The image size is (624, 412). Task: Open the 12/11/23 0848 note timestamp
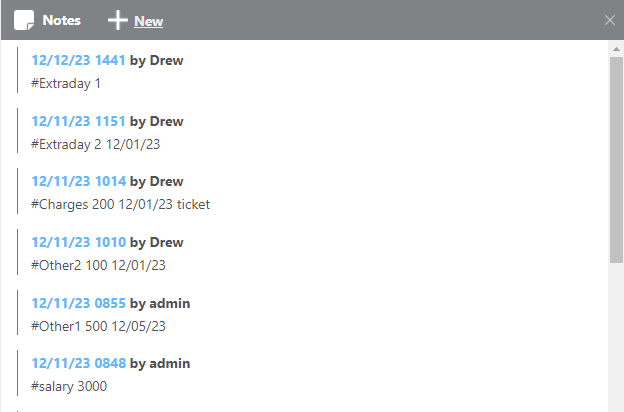[x=78, y=363]
